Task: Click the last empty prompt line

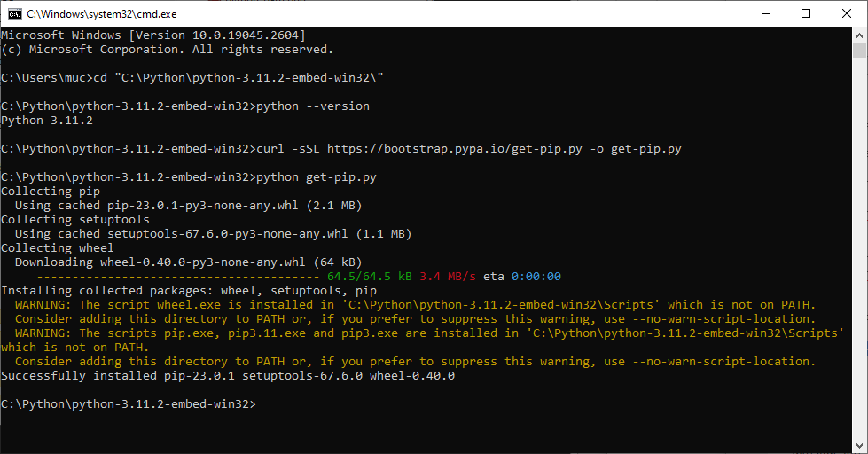Action: click(129, 403)
